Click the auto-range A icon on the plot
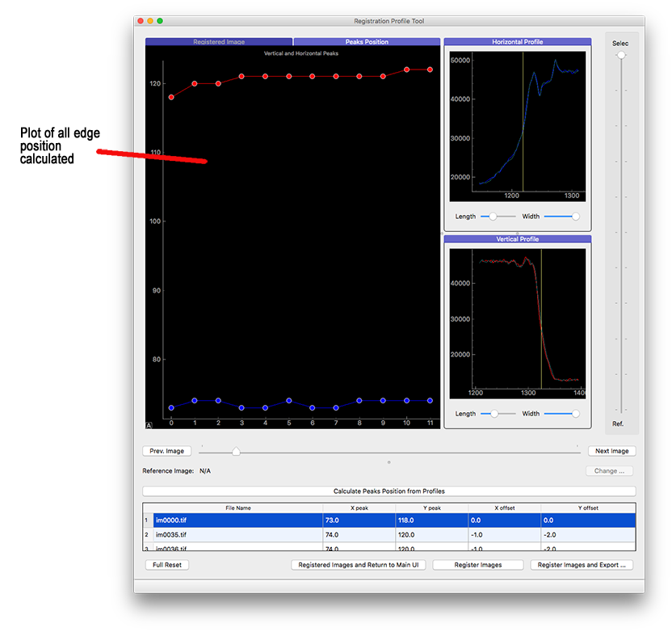This screenshot has height=632, width=672. [x=149, y=425]
